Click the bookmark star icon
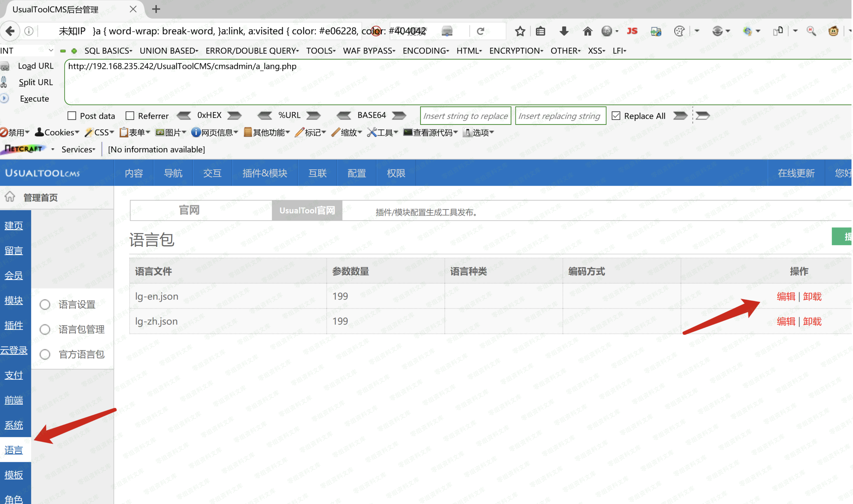The height and width of the screenshot is (504, 853). tap(520, 31)
